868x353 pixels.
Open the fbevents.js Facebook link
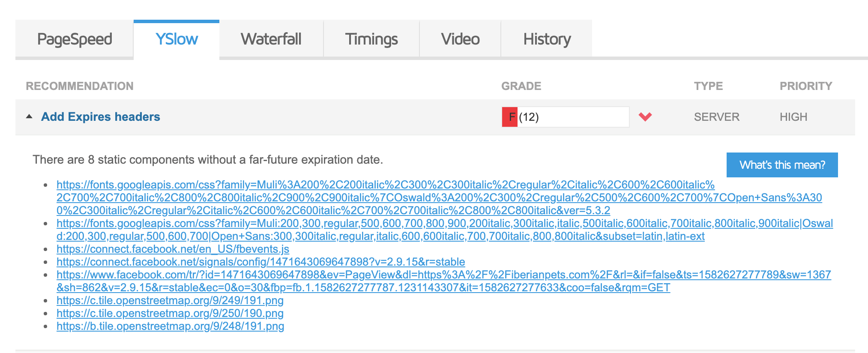(x=173, y=249)
